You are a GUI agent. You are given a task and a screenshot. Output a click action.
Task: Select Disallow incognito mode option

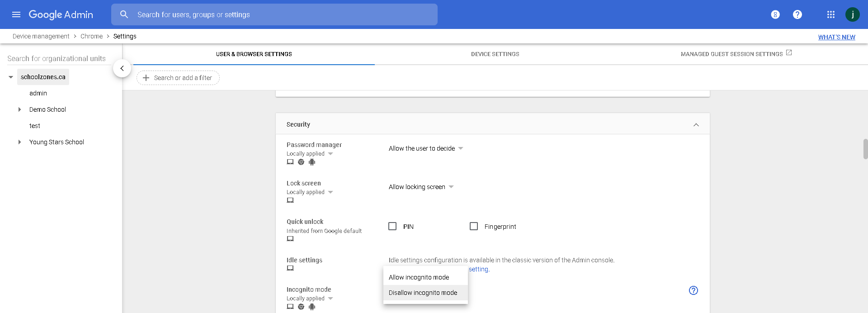[423, 293]
